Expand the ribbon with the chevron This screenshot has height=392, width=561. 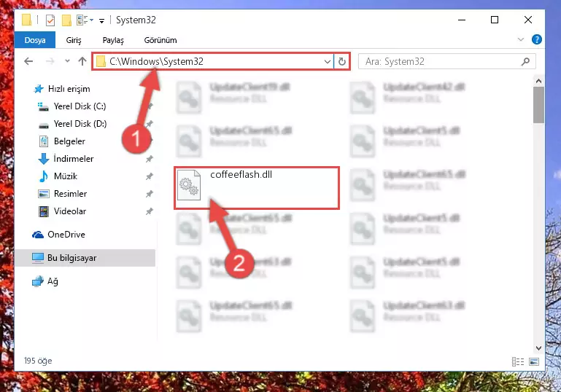[521, 39]
